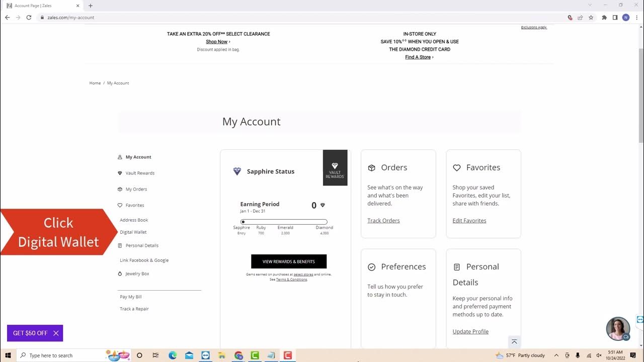
Task: Open Microsoft Edge from taskbar
Action: [x=173, y=355]
